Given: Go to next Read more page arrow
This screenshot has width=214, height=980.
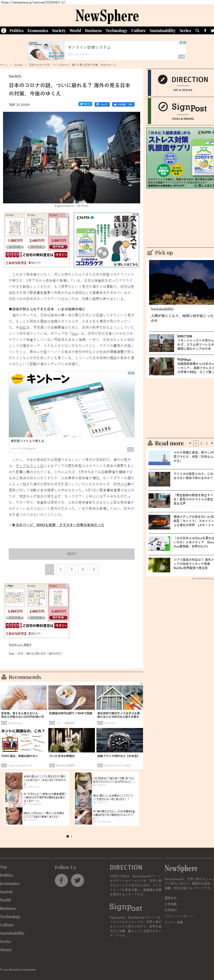Looking at the screenshot, I should click(212, 443).
